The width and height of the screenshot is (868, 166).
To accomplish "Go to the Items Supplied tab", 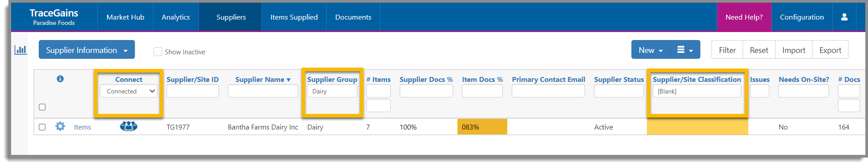I will [294, 17].
